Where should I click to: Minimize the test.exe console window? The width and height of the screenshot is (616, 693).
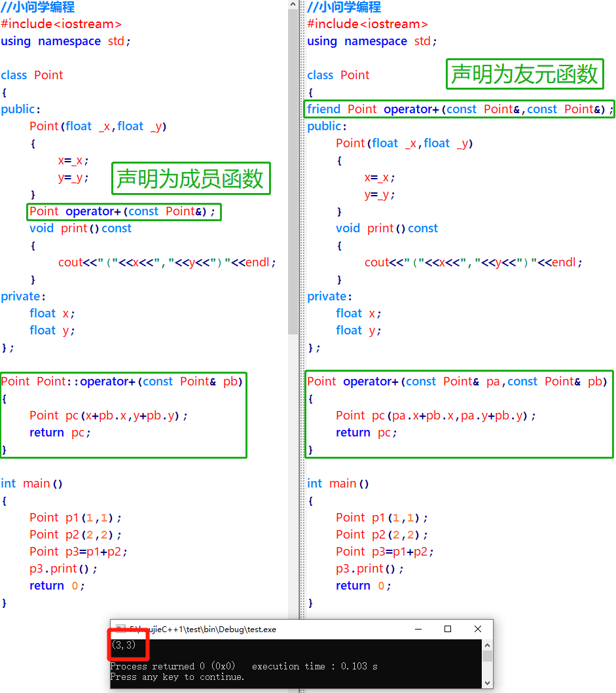click(418, 629)
